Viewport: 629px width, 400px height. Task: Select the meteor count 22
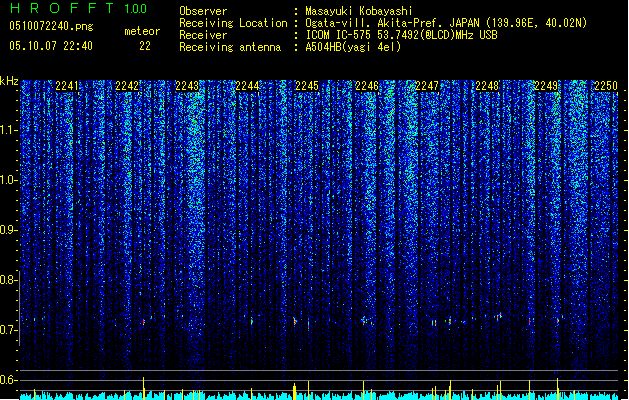145,46
